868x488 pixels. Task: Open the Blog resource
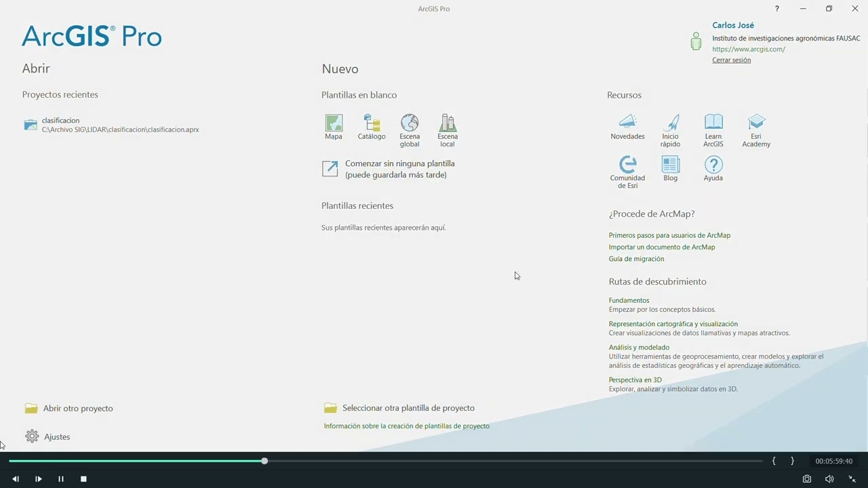pos(671,169)
